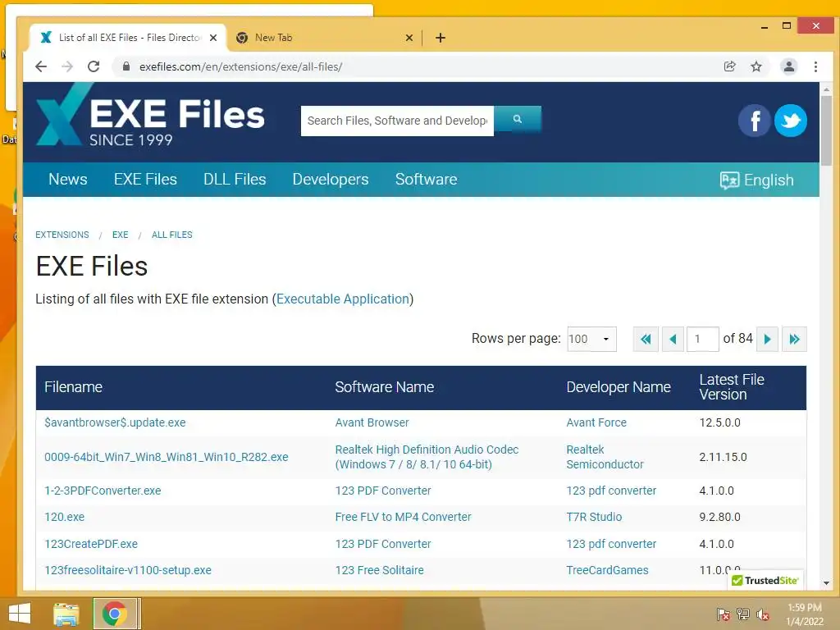The height and width of the screenshot is (630, 840).
Task: Open a new browser tab
Action: coord(441,38)
